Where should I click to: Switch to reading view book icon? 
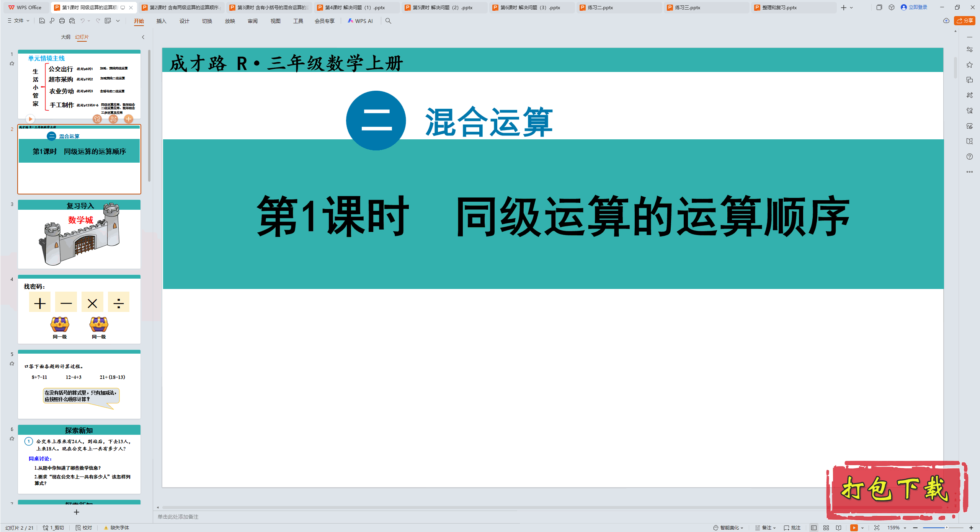[838, 527]
